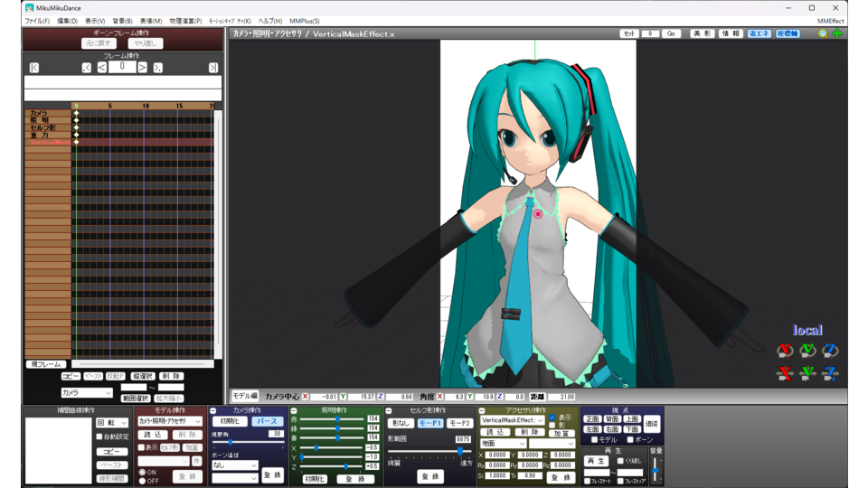Click the frame number input field

(122, 66)
